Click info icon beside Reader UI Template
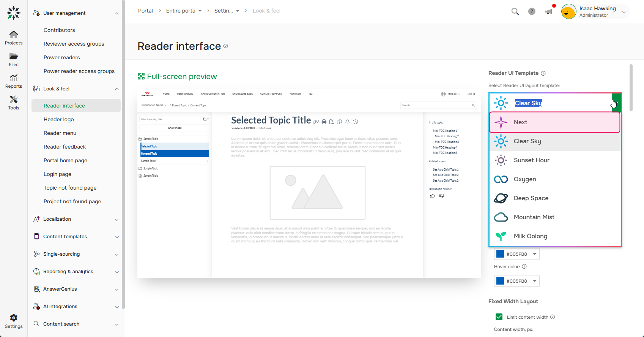This screenshot has width=644, height=337. pyautogui.click(x=543, y=73)
